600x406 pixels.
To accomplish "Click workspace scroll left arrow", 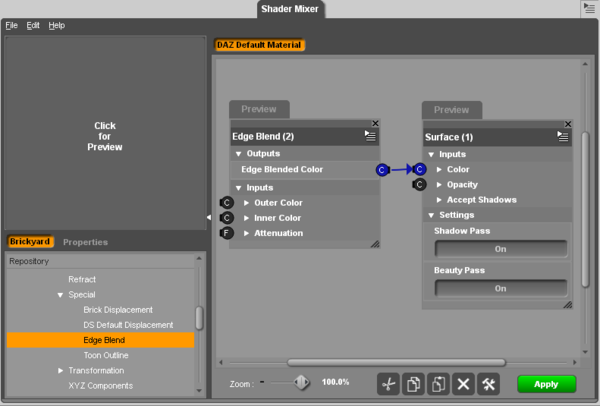I will [221, 362].
